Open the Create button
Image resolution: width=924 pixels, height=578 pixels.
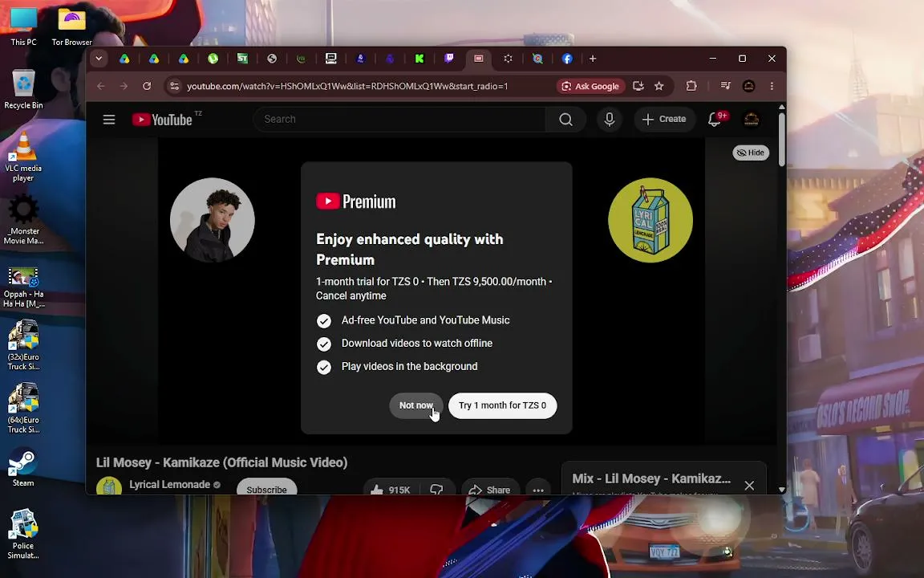tap(664, 120)
